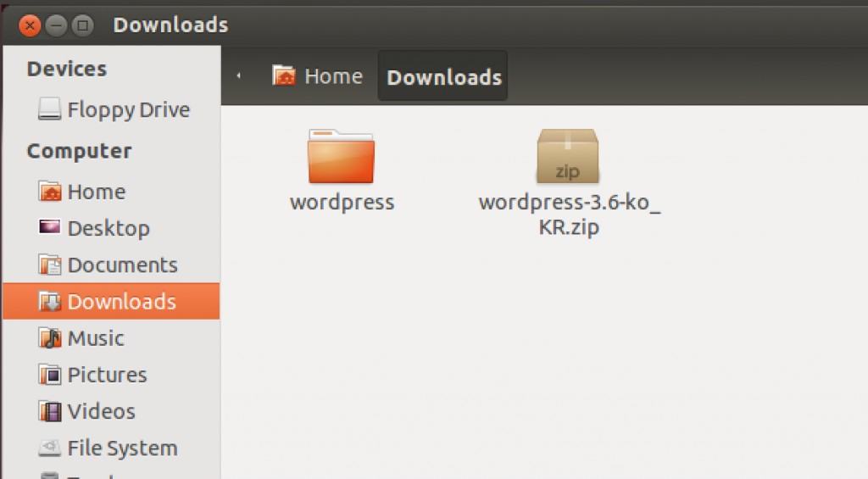The height and width of the screenshot is (479, 868).
Task: Go to Home in the sidebar
Action: [x=95, y=192]
